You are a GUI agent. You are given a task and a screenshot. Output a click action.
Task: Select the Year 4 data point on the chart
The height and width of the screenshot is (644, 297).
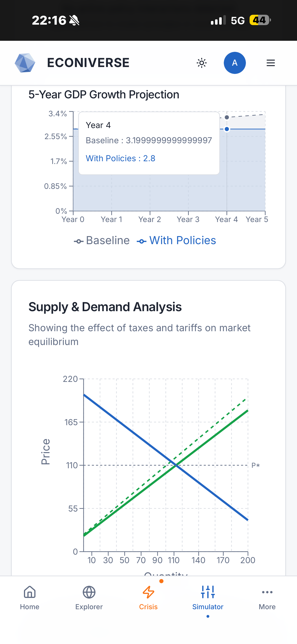[227, 129]
